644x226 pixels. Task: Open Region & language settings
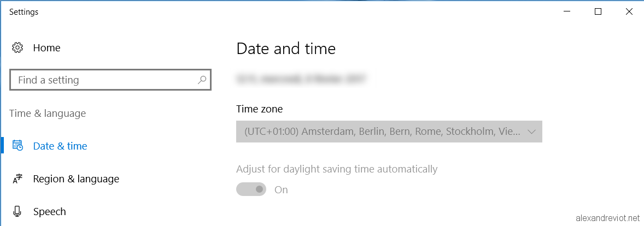click(x=76, y=179)
